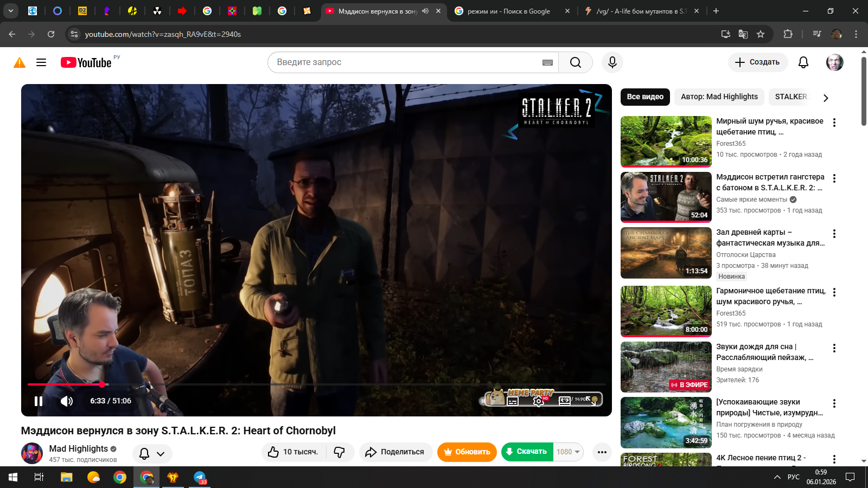Like the video (10 тысяч.)
The image size is (868, 488).
[294, 452]
